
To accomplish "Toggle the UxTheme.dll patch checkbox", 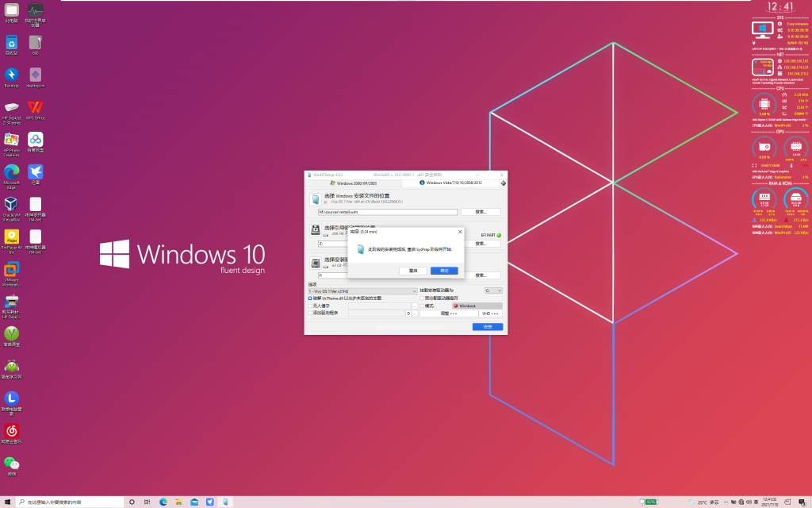I will coord(310,298).
